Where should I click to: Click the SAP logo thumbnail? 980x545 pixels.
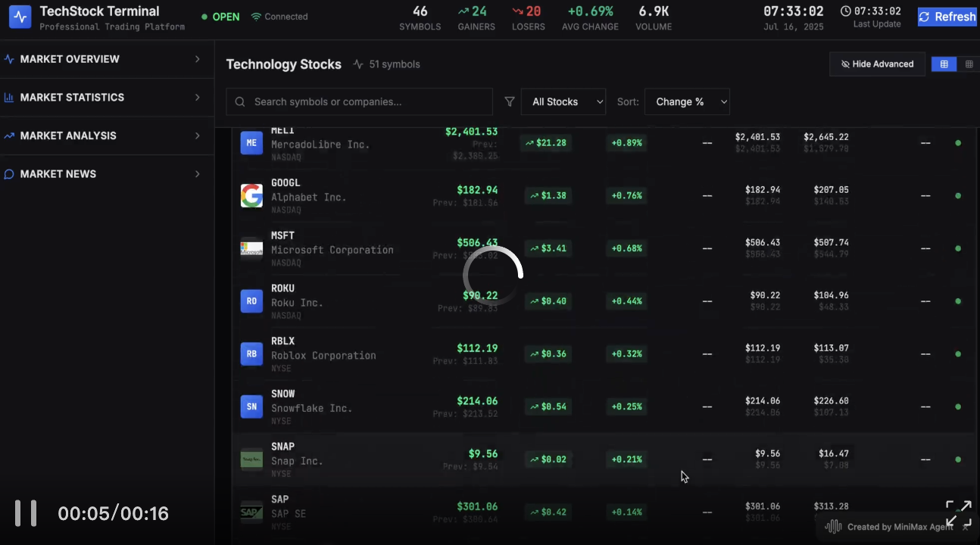251,512
